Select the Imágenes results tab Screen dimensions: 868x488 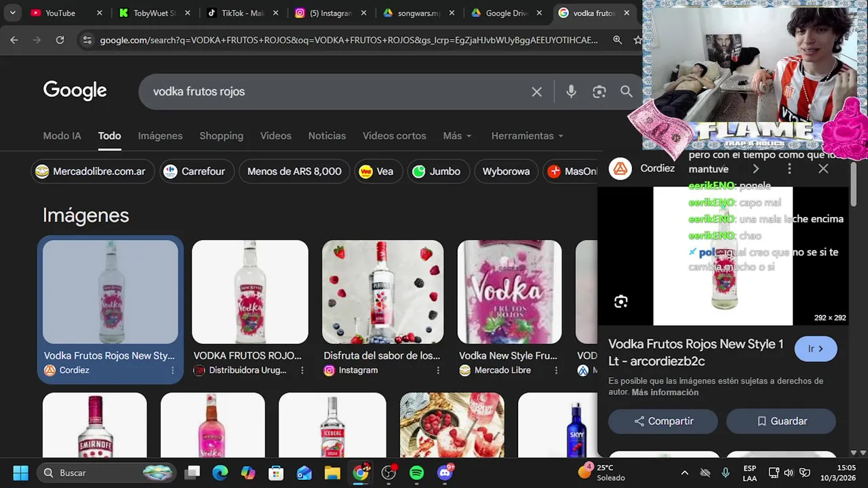(160, 136)
